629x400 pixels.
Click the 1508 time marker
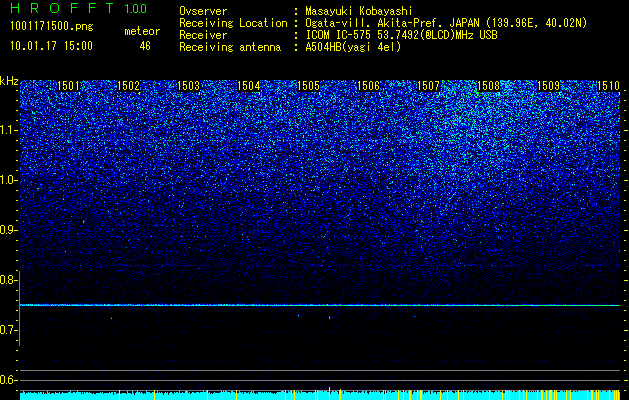click(x=488, y=86)
